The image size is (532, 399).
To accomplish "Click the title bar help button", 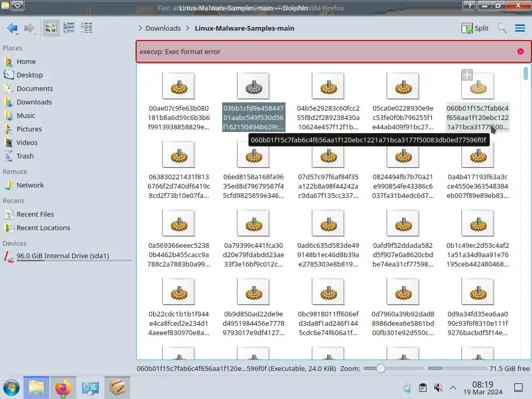I will coord(469,5).
